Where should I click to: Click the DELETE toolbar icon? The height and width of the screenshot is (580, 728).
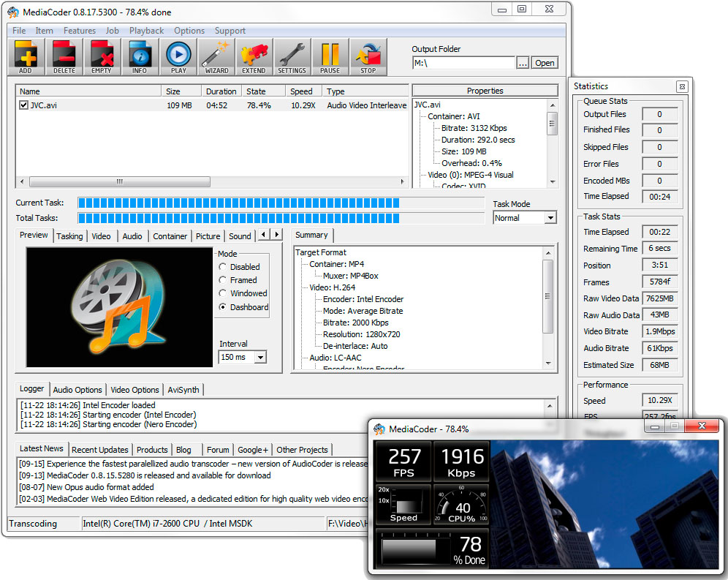(64, 56)
